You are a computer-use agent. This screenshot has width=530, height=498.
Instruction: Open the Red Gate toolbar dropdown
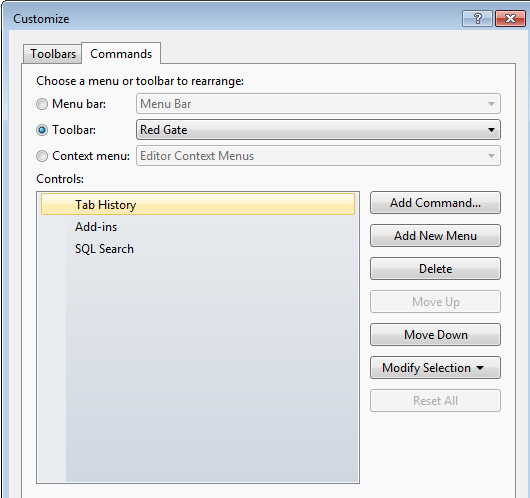[x=318, y=130]
